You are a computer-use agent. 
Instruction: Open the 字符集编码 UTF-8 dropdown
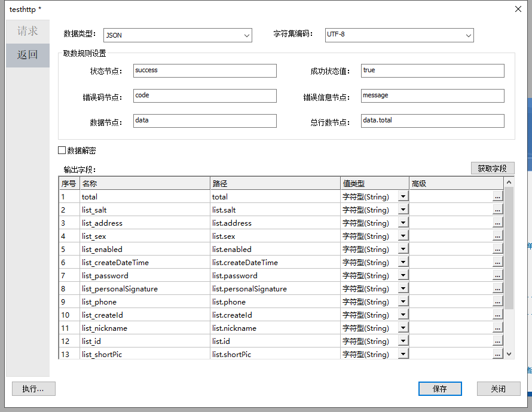[x=469, y=35]
